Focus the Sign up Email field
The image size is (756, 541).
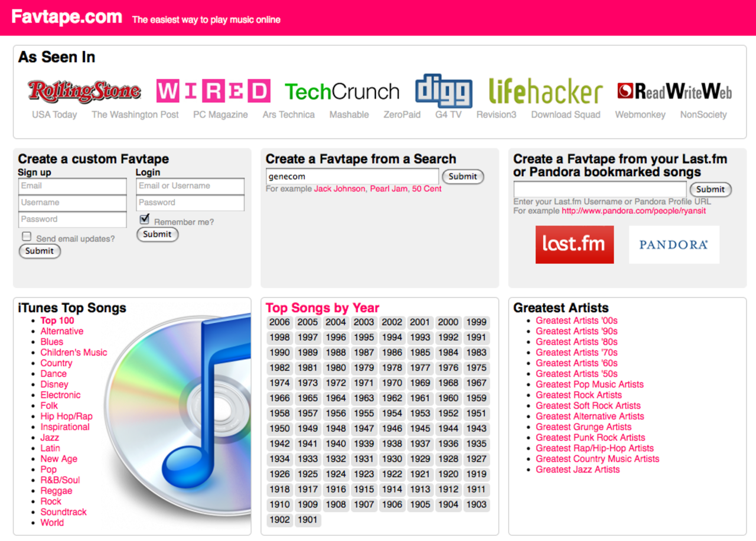pyautogui.click(x=72, y=186)
